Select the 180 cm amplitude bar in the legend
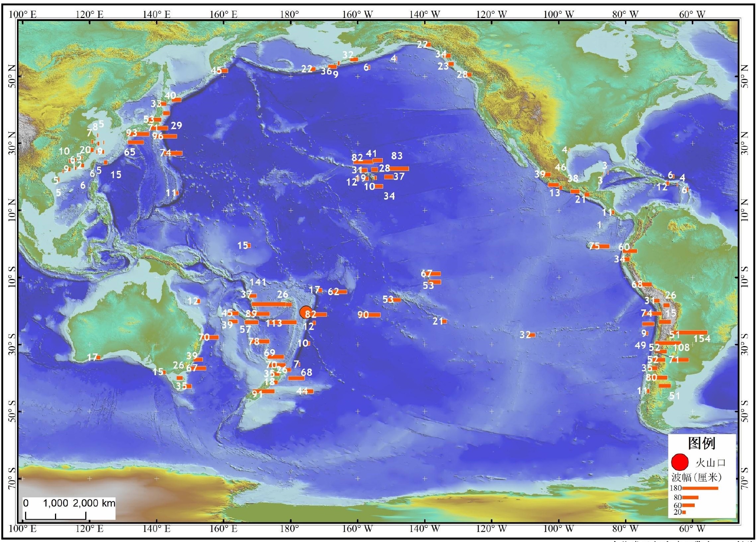This screenshot has height=542, width=756. click(x=700, y=488)
